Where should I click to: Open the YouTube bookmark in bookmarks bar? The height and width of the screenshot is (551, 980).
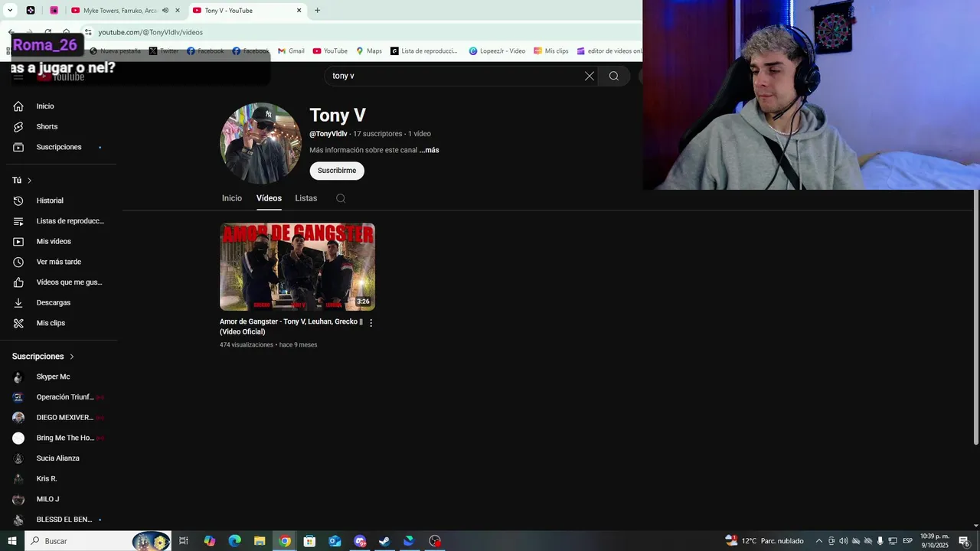click(330, 51)
